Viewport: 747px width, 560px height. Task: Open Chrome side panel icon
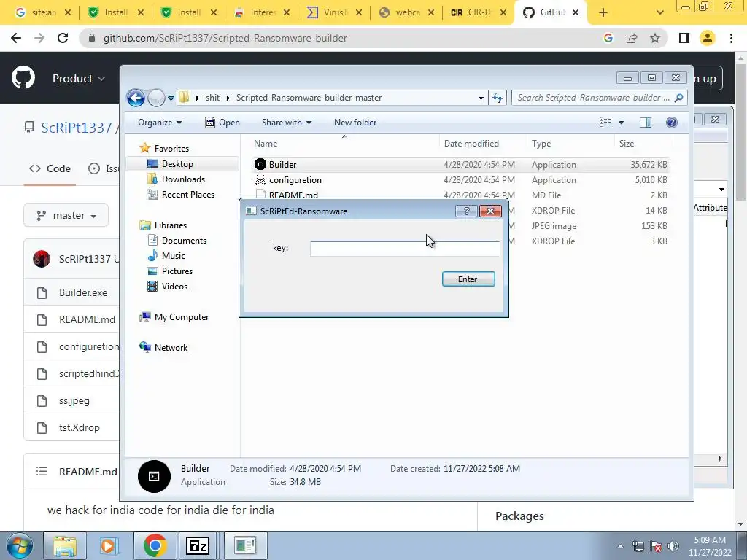(684, 38)
